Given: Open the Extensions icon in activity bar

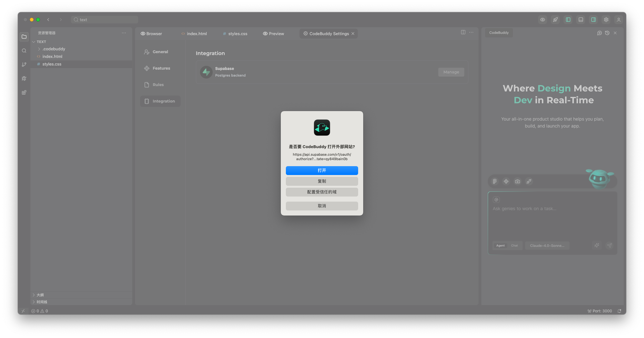Looking at the screenshot, I should pos(24,92).
